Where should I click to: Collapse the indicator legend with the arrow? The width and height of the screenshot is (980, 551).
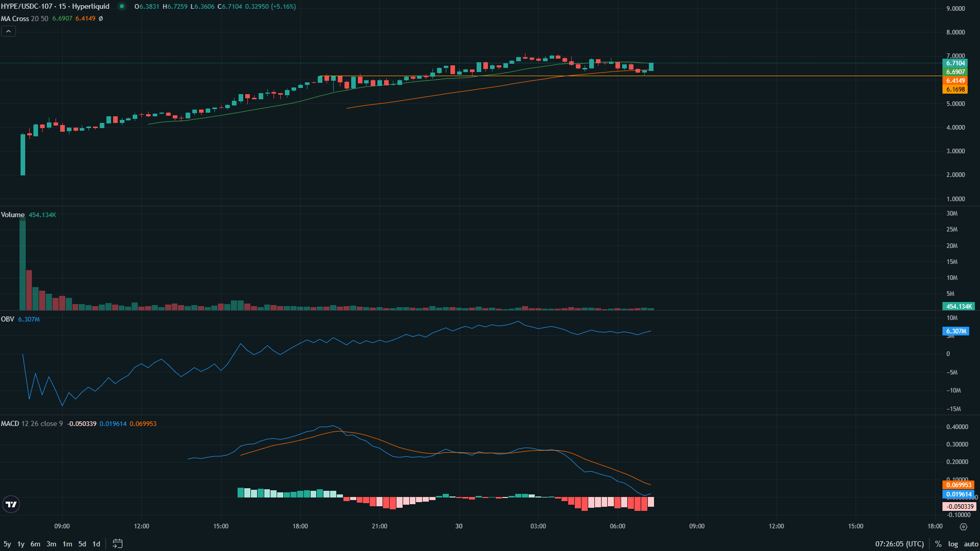click(8, 31)
